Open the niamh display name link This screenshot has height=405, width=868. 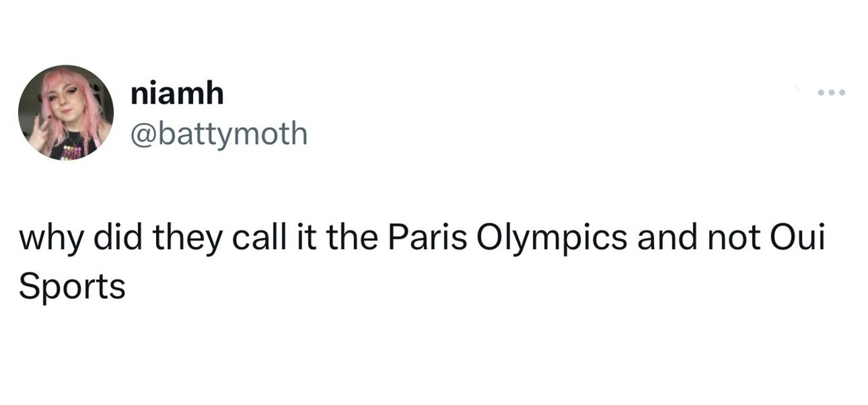(176, 94)
